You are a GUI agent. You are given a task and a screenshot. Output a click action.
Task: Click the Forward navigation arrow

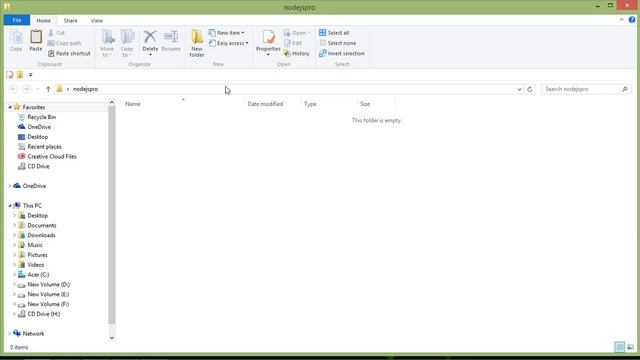(x=27, y=89)
